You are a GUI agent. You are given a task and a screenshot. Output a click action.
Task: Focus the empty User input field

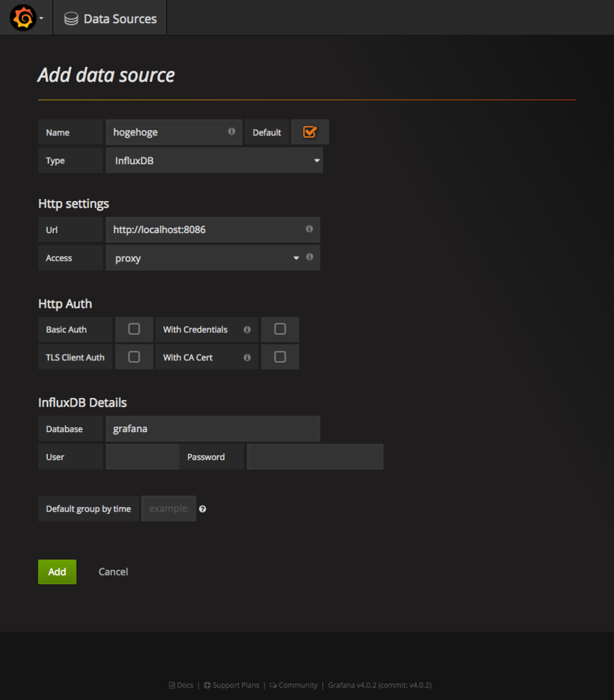(142, 457)
